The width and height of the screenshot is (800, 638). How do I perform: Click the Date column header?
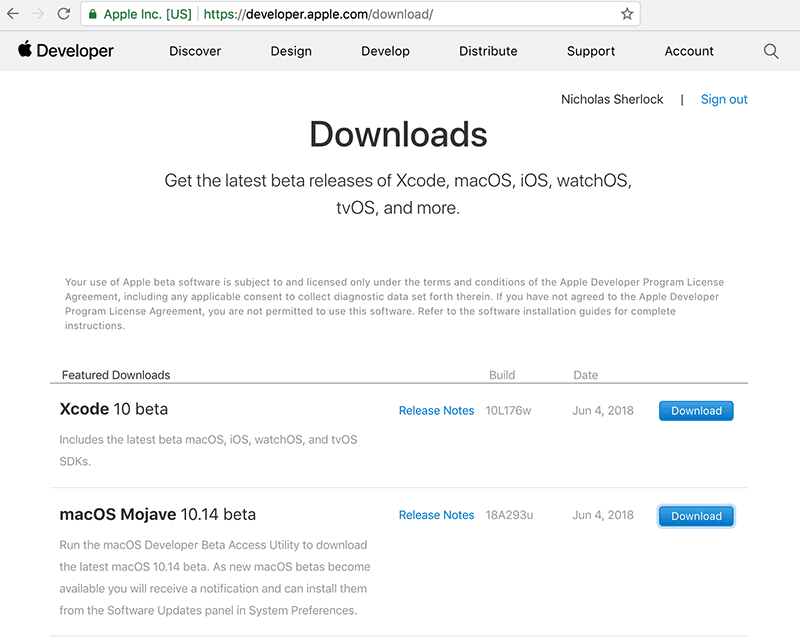tap(585, 375)
